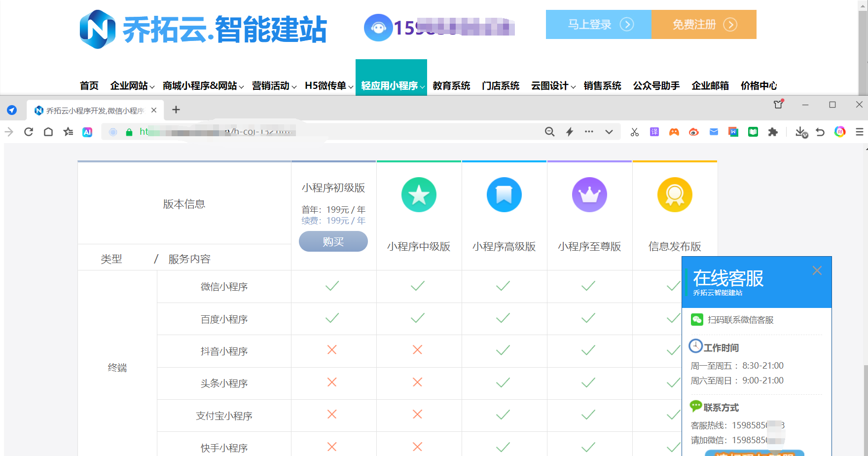
Task: Reload the current page
Action: (29, 132)
